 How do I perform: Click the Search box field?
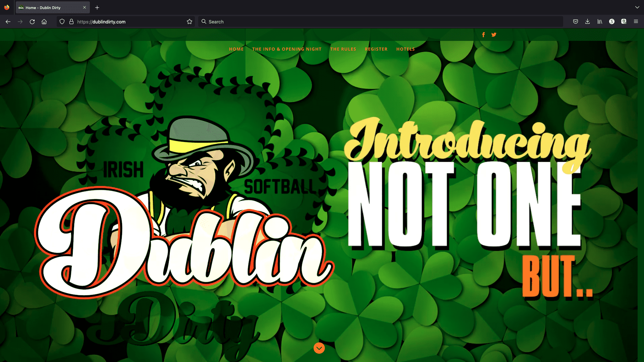tap(381, 22)
